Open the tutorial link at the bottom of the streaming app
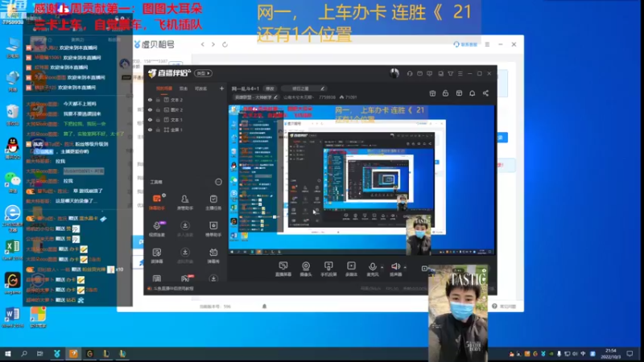Screen dimensions: 644x362 pyautogui.click(x=171, y=289)
